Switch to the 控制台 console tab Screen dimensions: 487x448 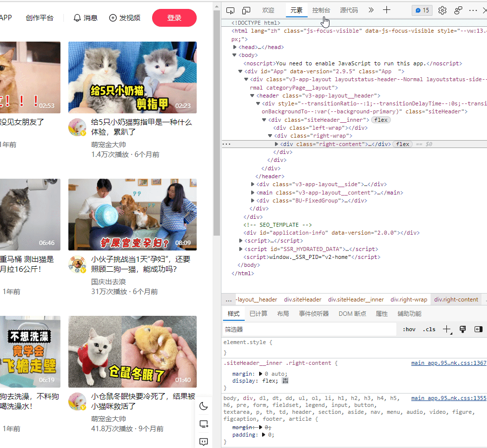pyautogui.click(x=321, y=10)
